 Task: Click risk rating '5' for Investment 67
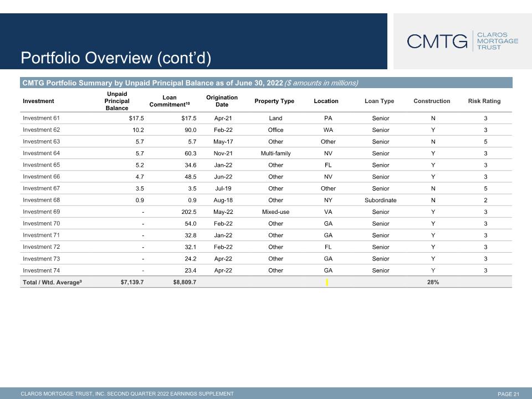485,188
